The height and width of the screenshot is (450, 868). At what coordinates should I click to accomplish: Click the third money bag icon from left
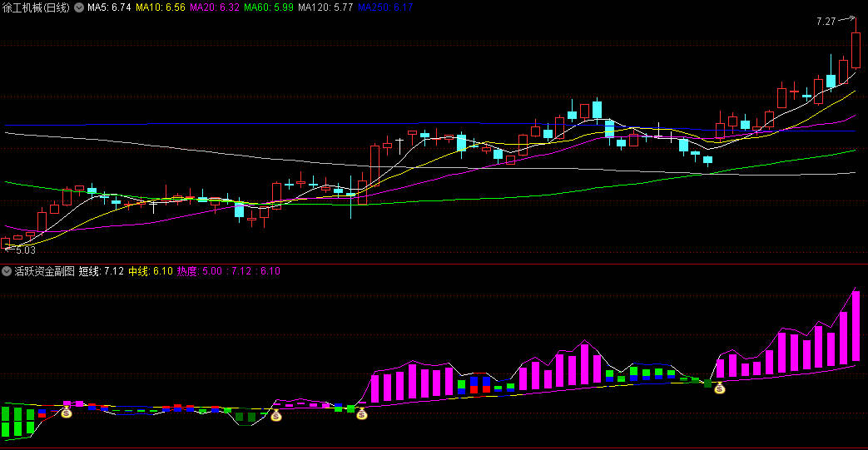click(361, 413)
